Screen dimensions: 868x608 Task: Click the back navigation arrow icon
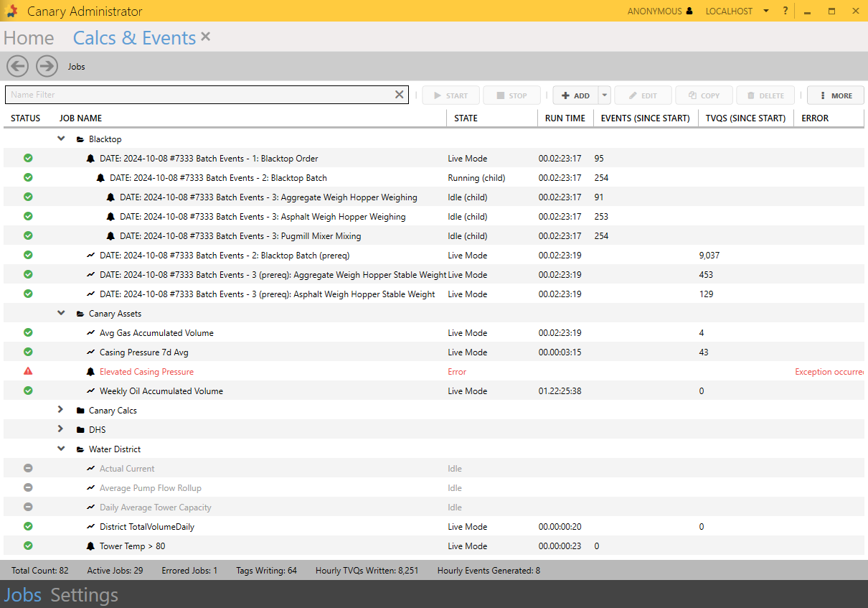18,66
